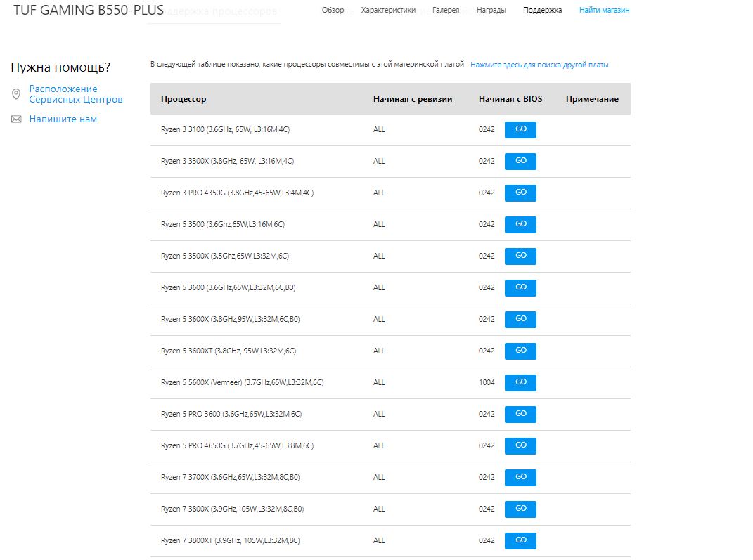The width and height of the screenshot is (753, 560).
Task: Open Расположение Сервисных Центров link
Action: (x=75, y=94)
